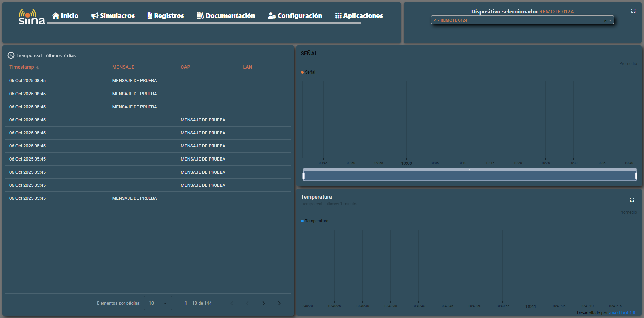Clear the selected REMOTE 0124 device
The image size is (644, 318).
(605, 21)
